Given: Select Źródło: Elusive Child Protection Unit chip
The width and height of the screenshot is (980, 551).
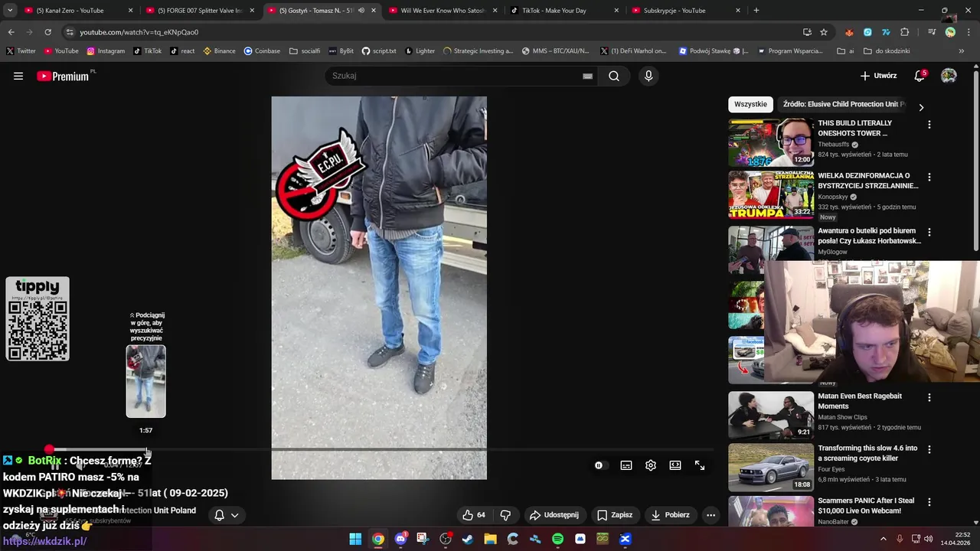Looking at the screenshot, I should click(x=844, y=104).
